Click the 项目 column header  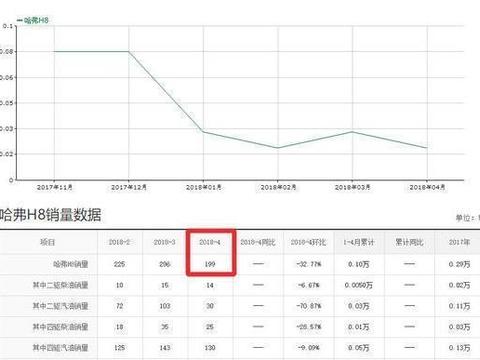tap(47, 242)
